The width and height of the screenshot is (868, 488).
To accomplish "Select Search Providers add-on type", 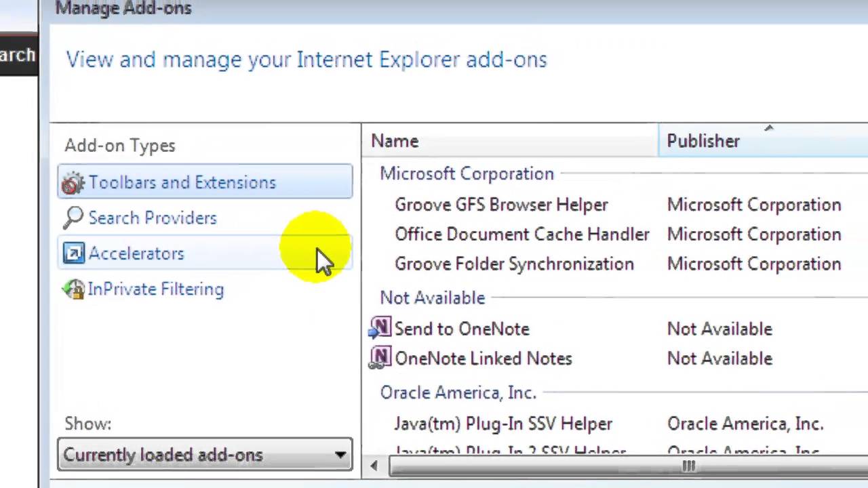I will (x=205, y=218).
